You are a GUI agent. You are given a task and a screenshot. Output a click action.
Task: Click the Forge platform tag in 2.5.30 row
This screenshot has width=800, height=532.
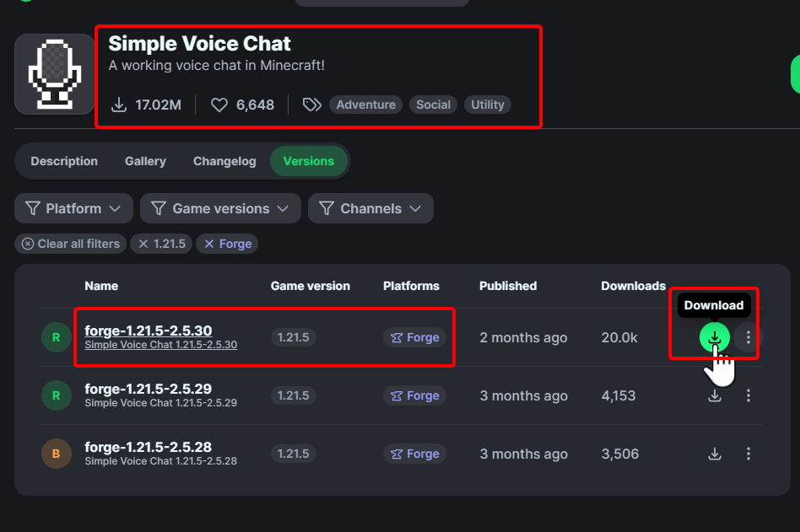415,337
